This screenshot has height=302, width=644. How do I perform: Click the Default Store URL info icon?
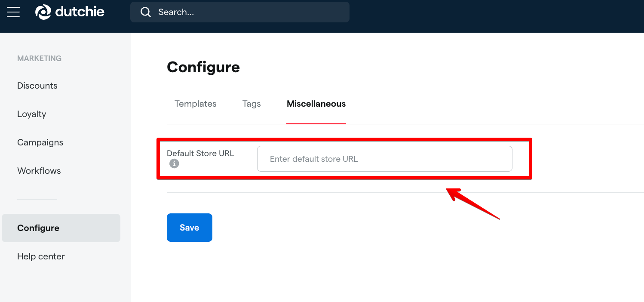pyautogui.click(x=174, y=163)
